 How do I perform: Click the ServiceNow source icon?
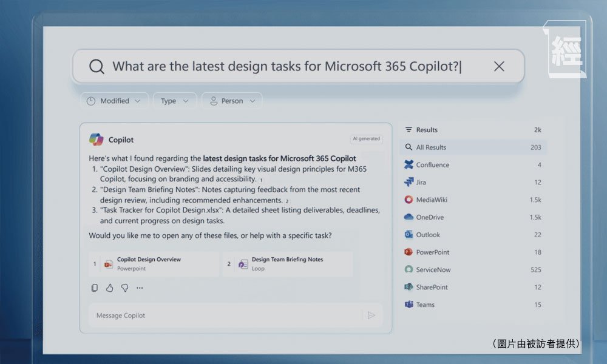pyautogui.click(x=409, y=269)
